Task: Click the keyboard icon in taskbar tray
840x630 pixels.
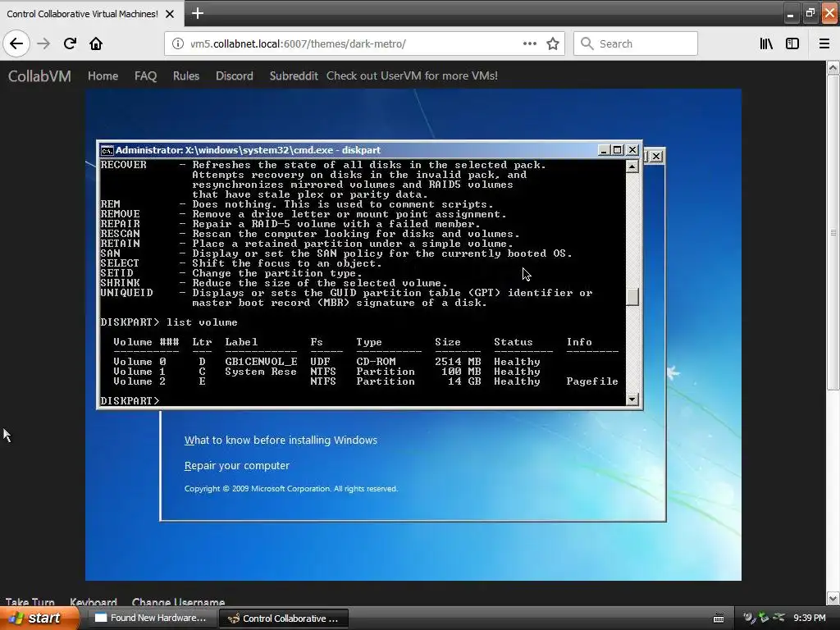Action: click(719, 619)
